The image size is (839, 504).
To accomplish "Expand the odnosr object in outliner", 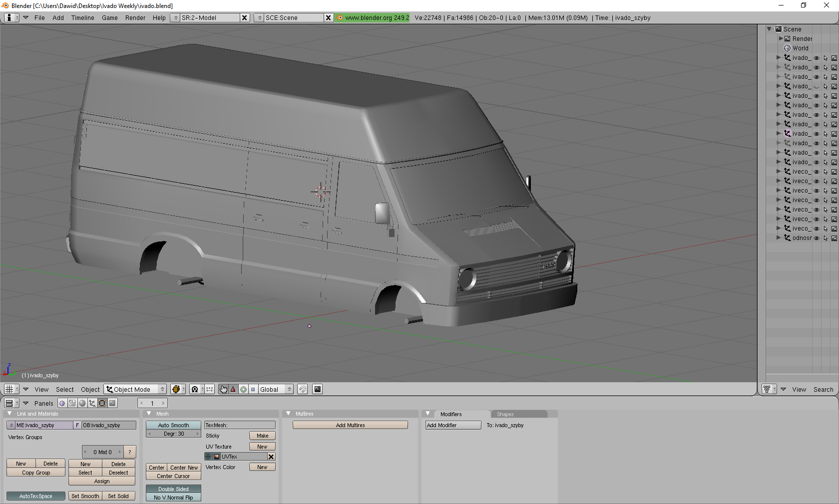I will pos(779,238).
